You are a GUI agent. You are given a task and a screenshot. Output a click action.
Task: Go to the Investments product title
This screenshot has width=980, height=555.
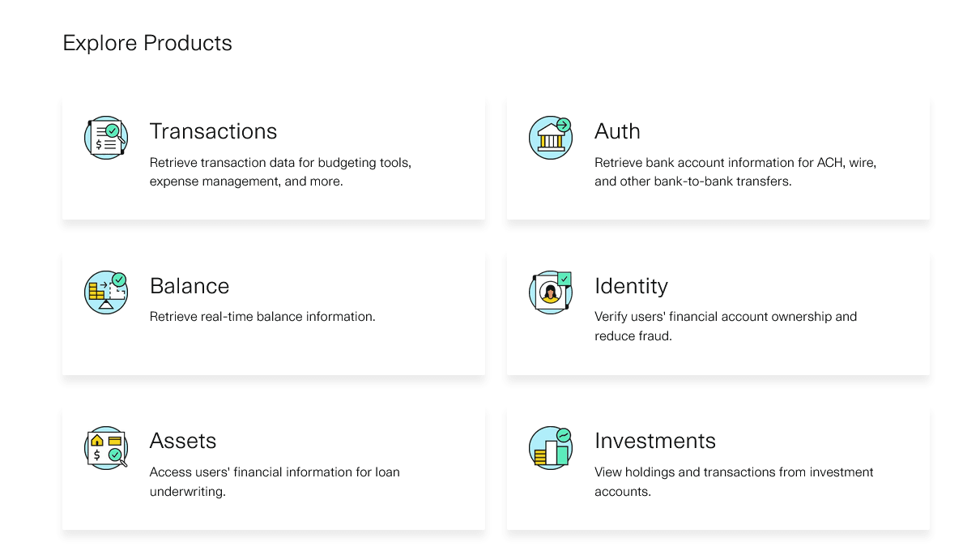pyautogui.click(x=655, y=441)
